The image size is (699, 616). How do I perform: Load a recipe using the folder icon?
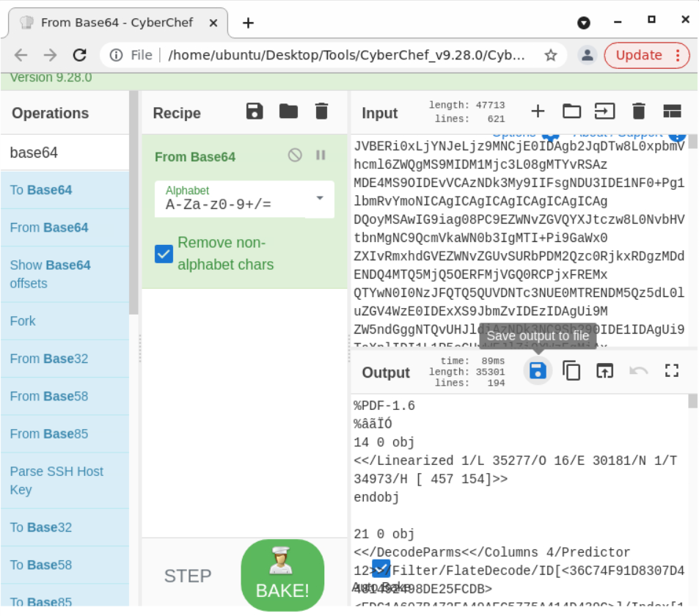click(x=288, y=111)
